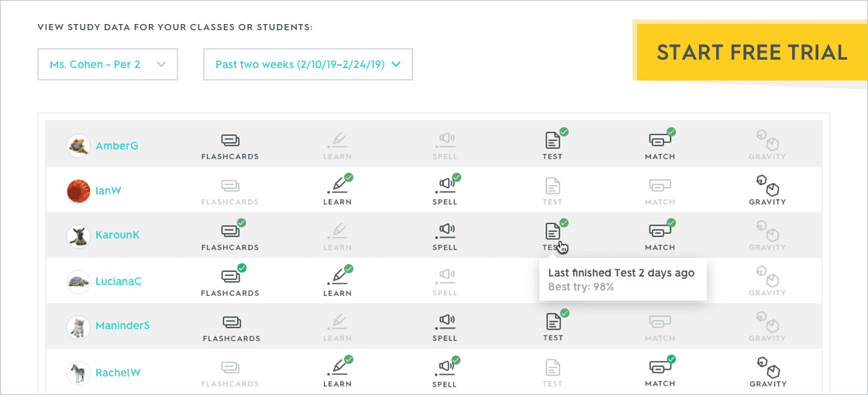Click RachelW's zebra avatar image

(78, 373)
